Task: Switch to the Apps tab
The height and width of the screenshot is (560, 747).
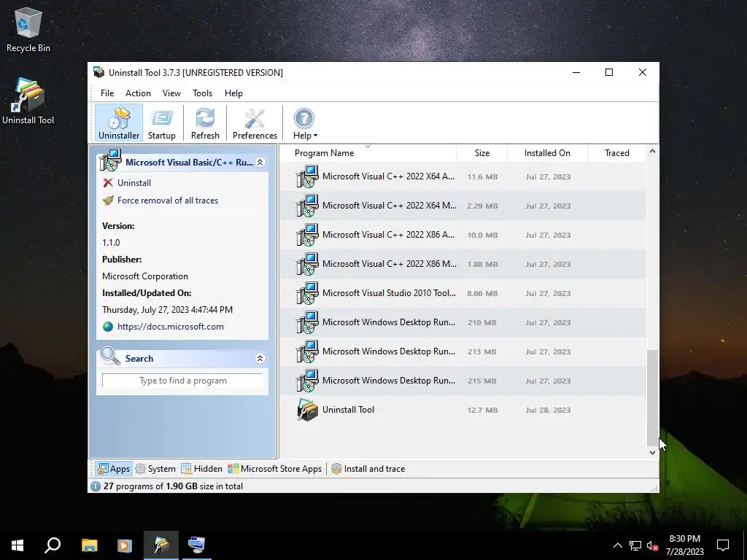Action: pyautogui.click(x=113, y=469)
